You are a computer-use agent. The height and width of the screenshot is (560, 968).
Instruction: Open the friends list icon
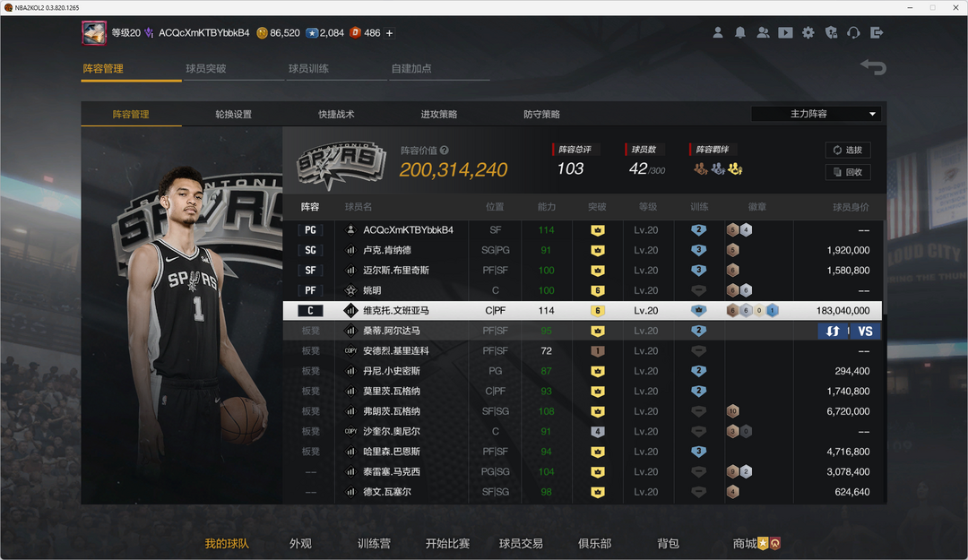point(763,33)
